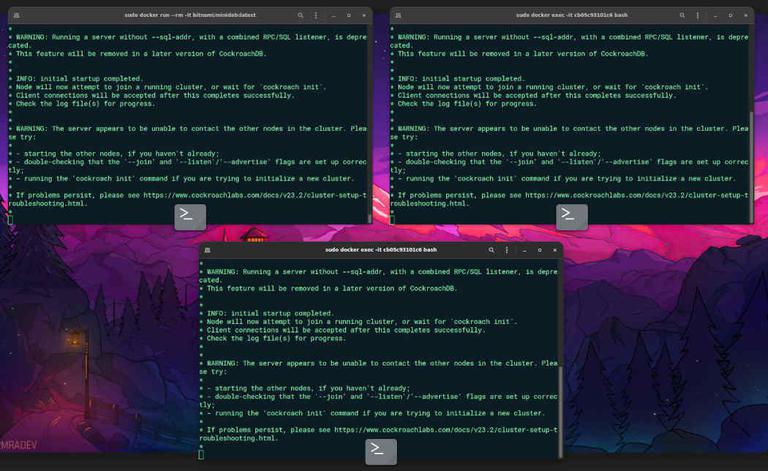Maximize the bottom docker exec terminal
Screen dimensions: 768x471
540,250
